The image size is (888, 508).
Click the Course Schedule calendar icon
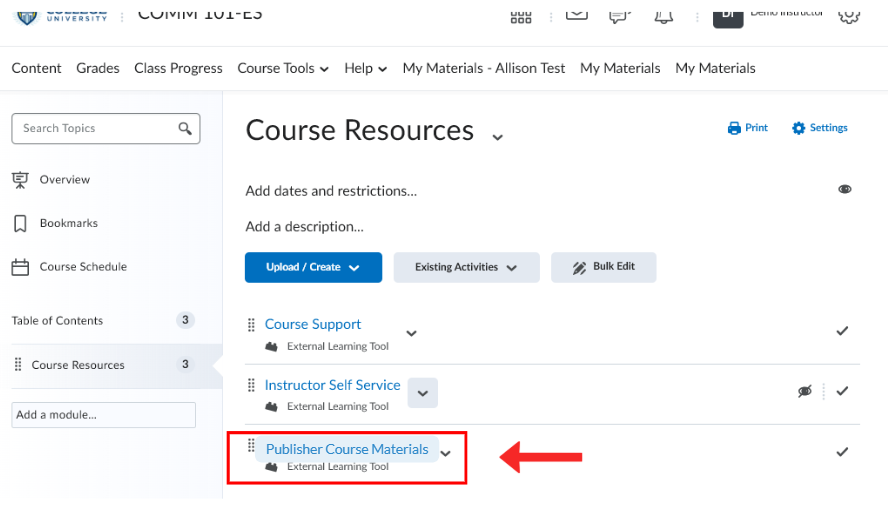pyautogui.click(x=20, y=267)
